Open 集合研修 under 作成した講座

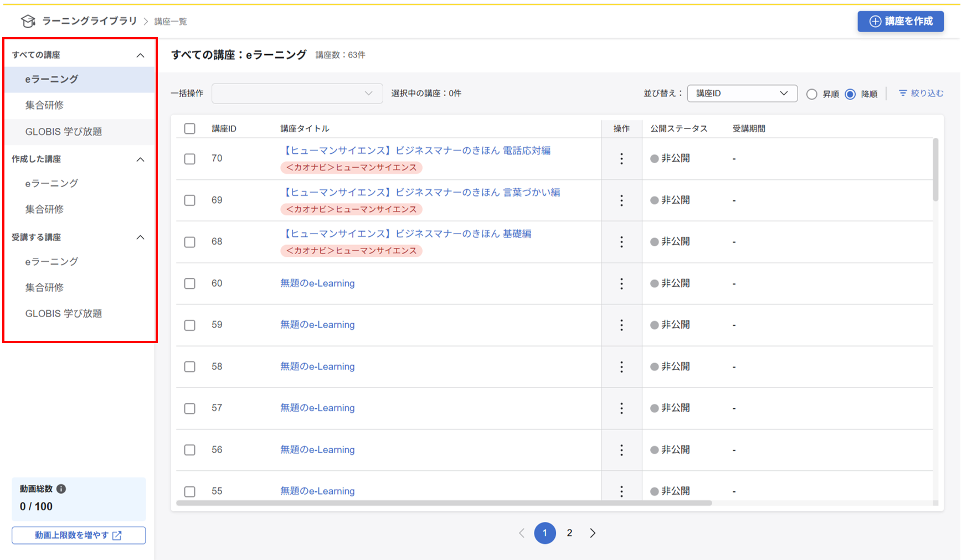45,209
